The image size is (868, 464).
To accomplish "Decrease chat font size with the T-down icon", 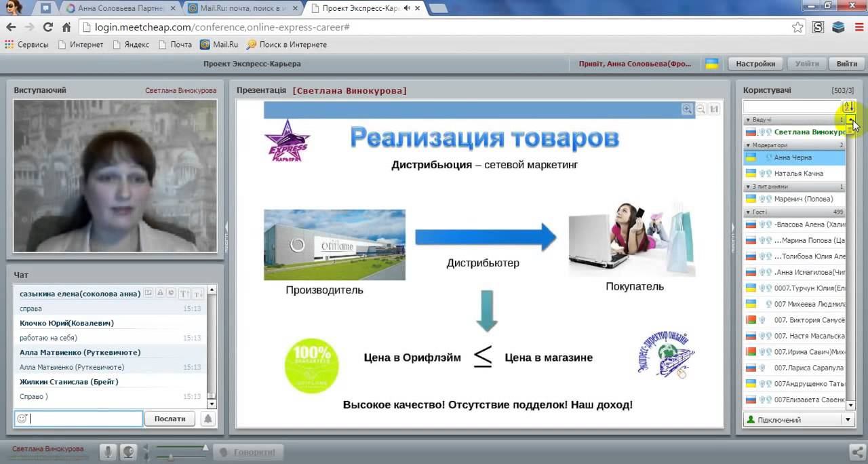I will (x=197, y=294).
